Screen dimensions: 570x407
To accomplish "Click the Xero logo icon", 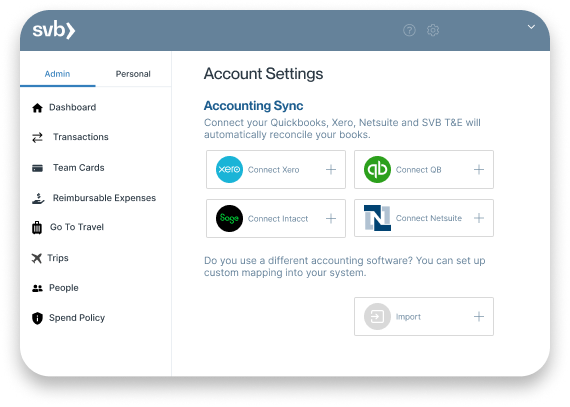I will pyautogui.click(x=229, y=169).
